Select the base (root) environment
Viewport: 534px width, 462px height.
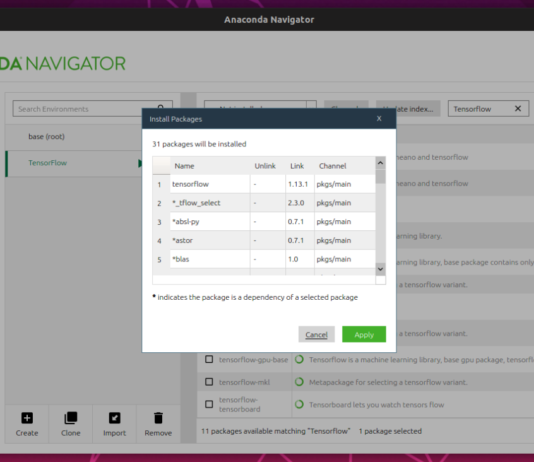[x=74, y=137]
